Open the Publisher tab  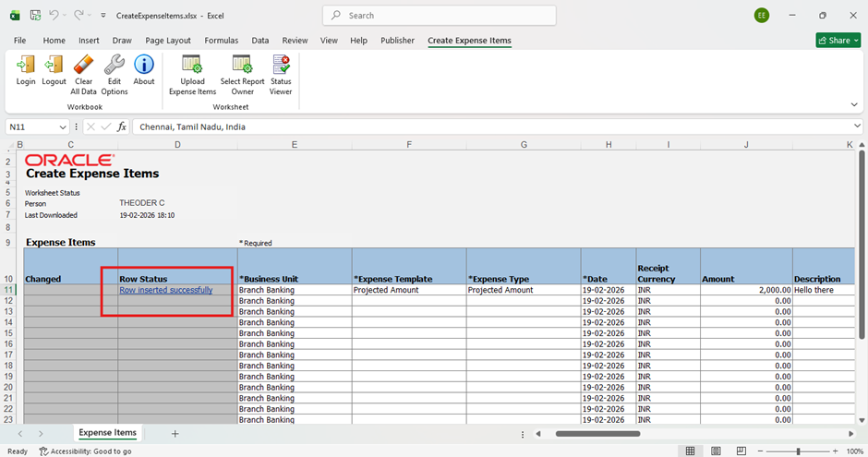click(x=397, y=41)
